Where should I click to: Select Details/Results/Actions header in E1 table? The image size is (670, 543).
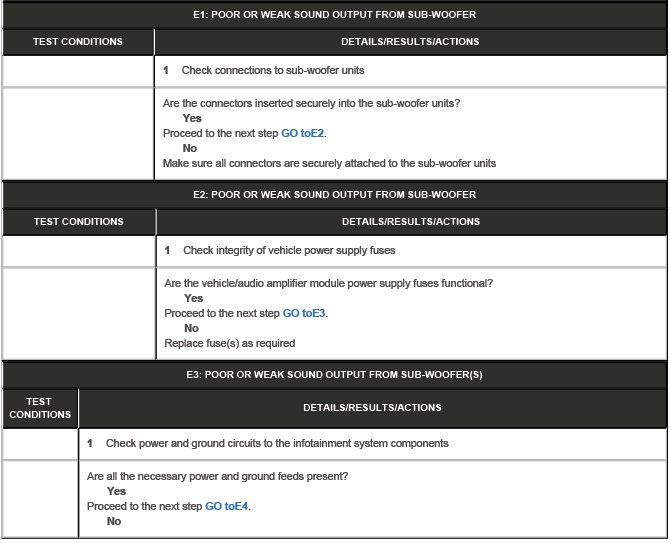[x=410, y=42]
